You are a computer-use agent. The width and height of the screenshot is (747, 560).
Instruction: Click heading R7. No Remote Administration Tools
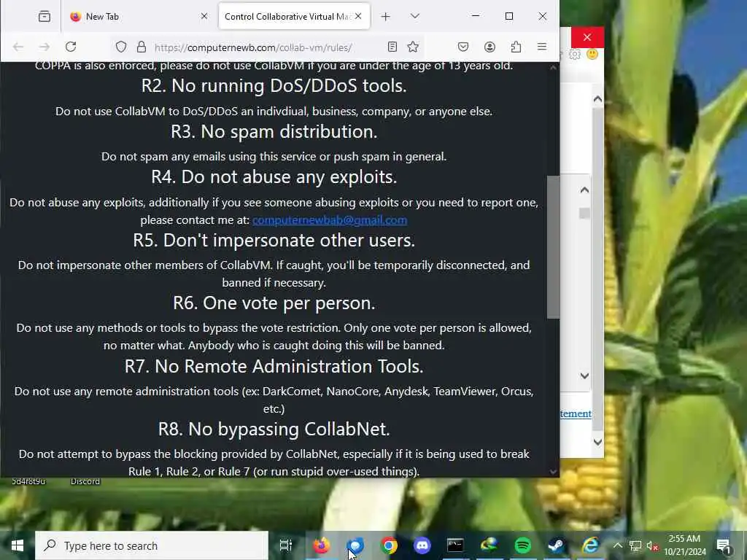pyautogui.click(x=274, y=366)
